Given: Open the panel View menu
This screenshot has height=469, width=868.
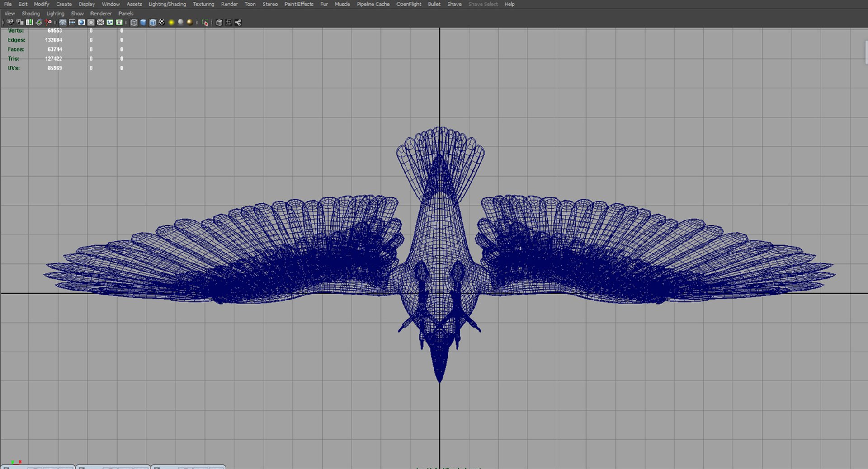Looking at the screenshot, I should (9, 14).
